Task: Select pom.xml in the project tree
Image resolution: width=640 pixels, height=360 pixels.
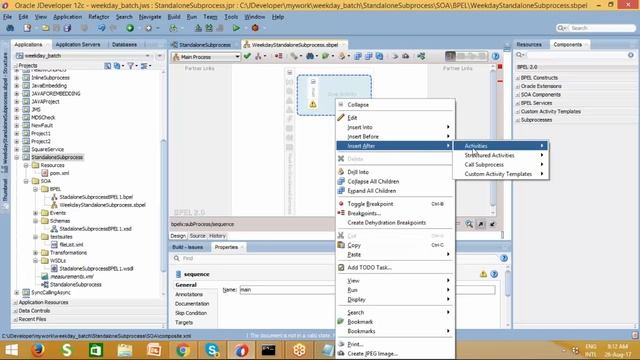Action: tap(59, 173)
